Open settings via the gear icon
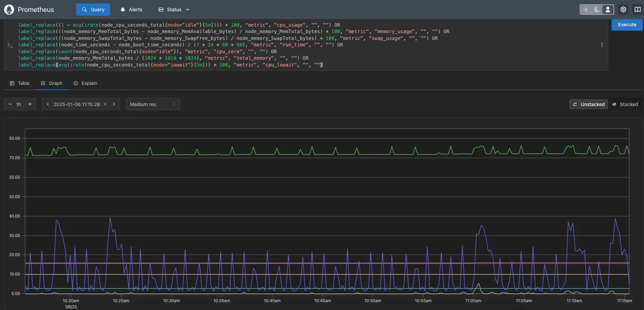The height and width of the screenshot is (310, 644). coord(623,10)
